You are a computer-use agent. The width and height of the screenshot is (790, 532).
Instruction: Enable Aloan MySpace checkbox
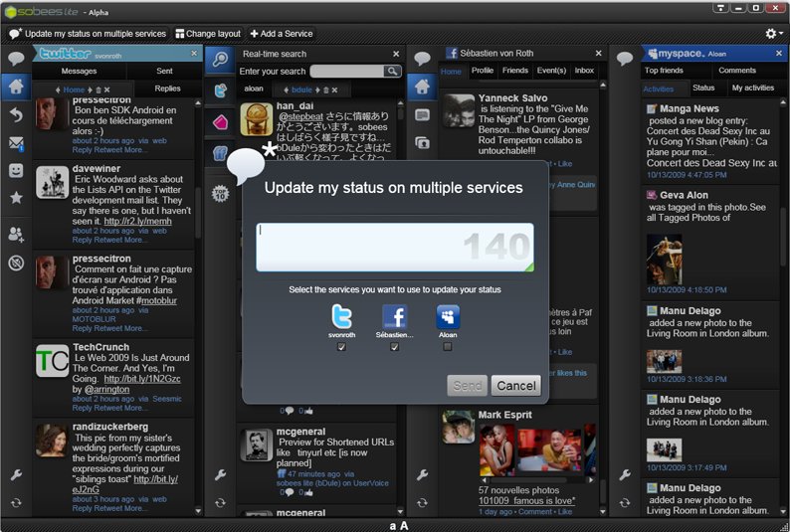[x=448, y=347]
